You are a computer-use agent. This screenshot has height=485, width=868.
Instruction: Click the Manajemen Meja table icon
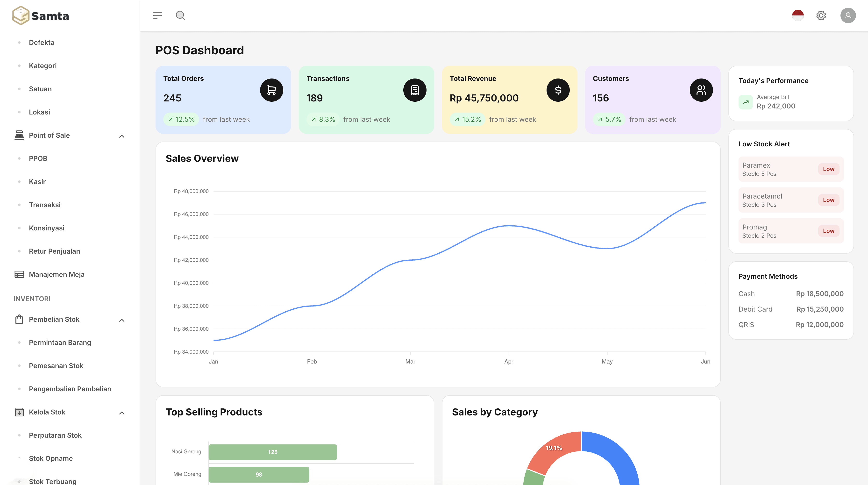[x=19, y=274]
